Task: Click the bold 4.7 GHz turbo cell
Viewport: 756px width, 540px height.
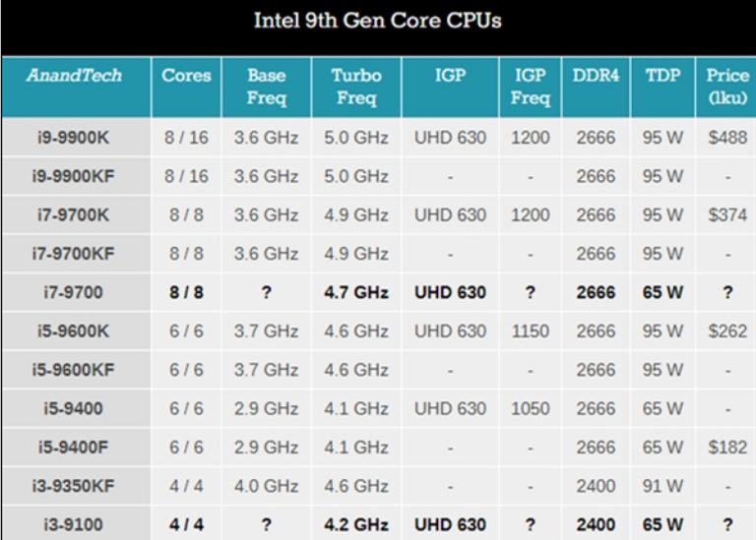Action: tap(356, 292)
